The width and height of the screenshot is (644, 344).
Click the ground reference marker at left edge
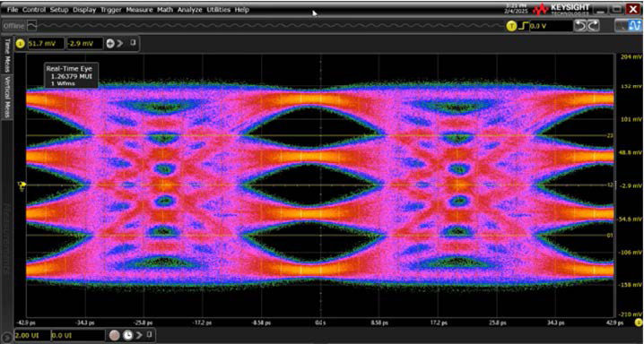coord(22,185)
